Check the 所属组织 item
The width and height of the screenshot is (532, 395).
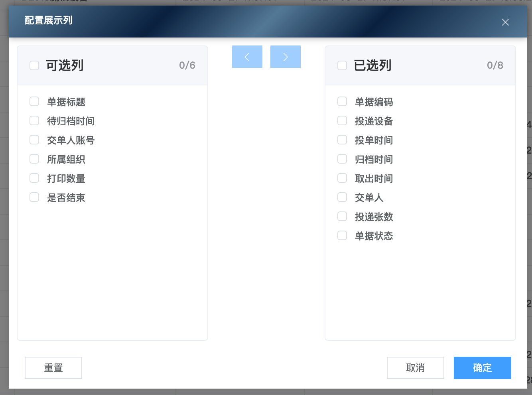click(x=34, y=159)
